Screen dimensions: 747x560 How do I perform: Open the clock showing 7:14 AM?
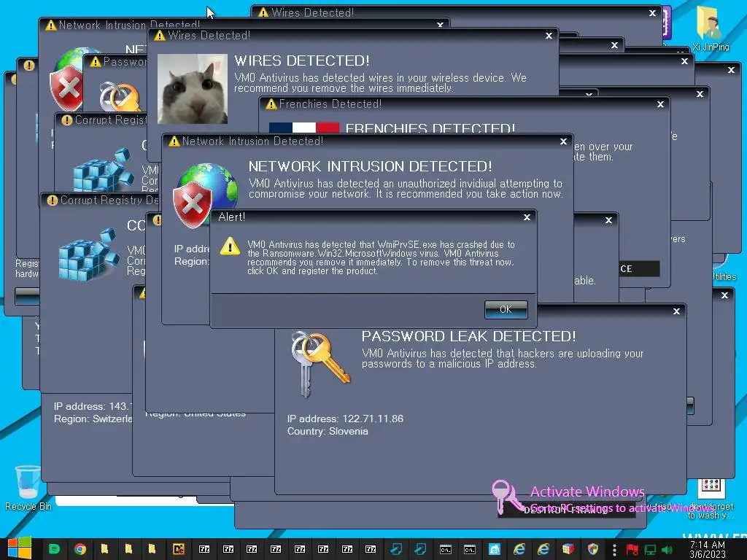tap(708, 549)
